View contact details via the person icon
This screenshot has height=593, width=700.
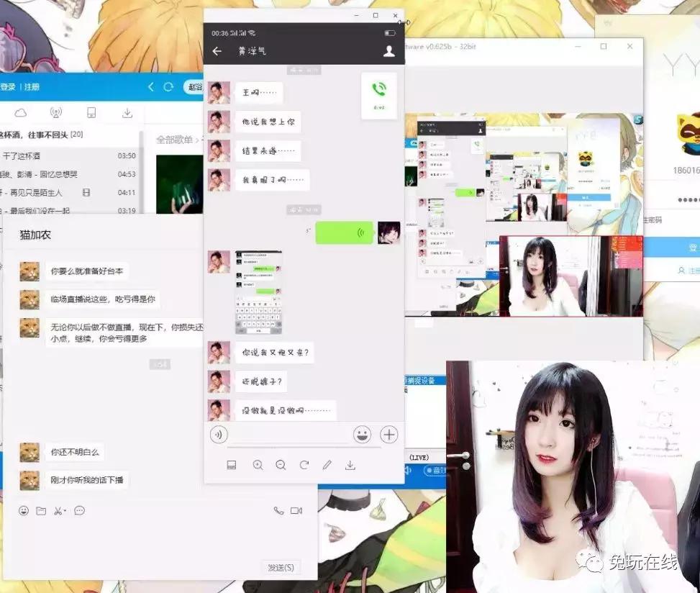coord(388,50)
